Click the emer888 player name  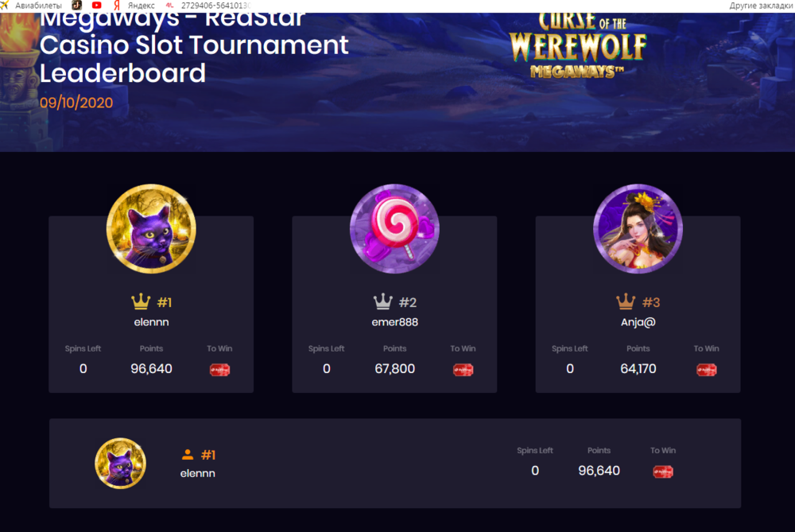coord(394,322)
